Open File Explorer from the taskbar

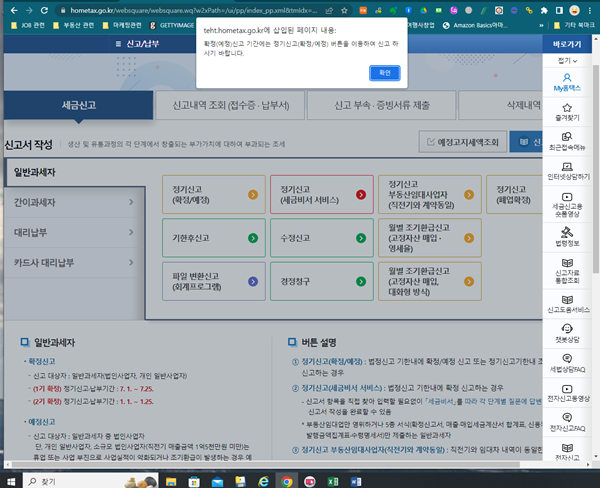tap(171, 481)
